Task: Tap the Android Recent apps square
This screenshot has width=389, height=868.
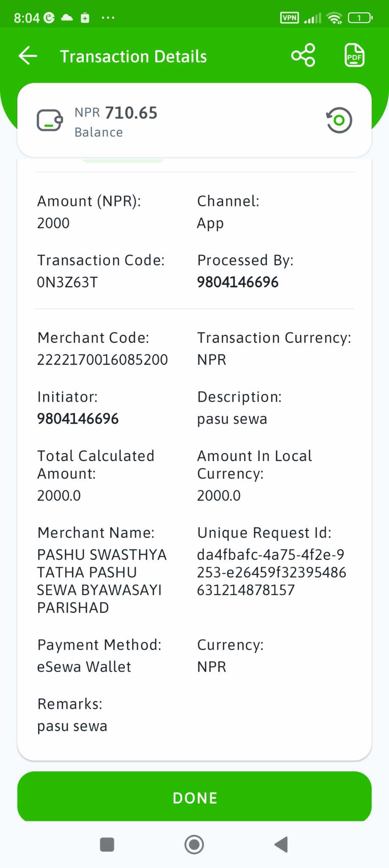Action: [107, 844]
